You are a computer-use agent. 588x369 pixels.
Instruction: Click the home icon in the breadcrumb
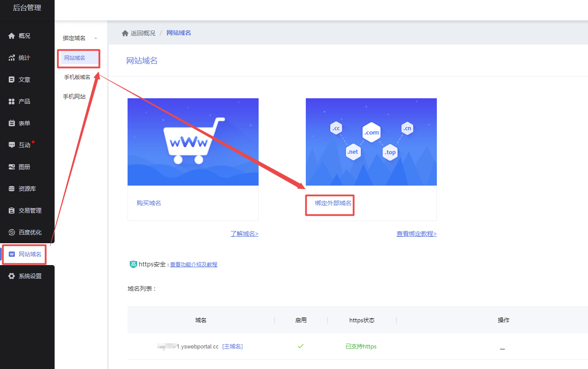(x=125, y=33)
